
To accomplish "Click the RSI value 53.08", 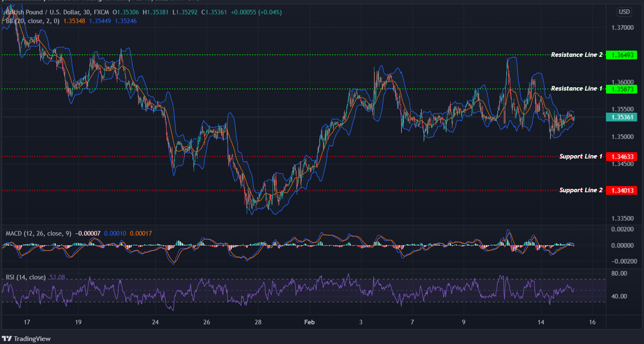I will click(57, 278).
